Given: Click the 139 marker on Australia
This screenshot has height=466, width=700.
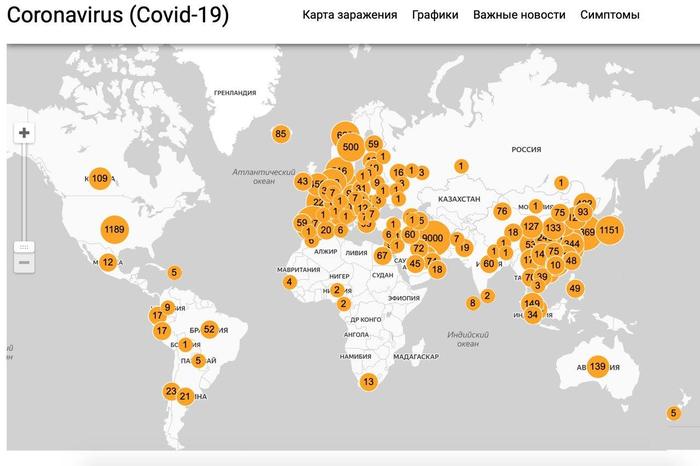Looking at the screenshot, I should pos(597,367).
